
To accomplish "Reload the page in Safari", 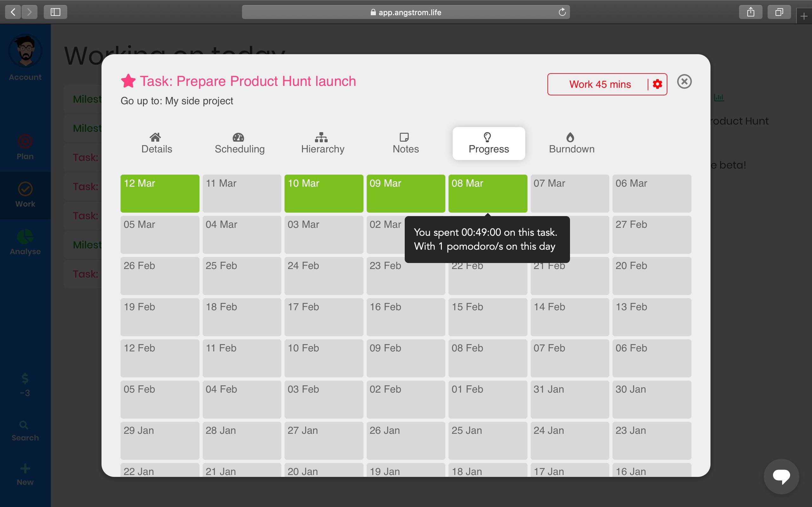I will click(562, 12).
